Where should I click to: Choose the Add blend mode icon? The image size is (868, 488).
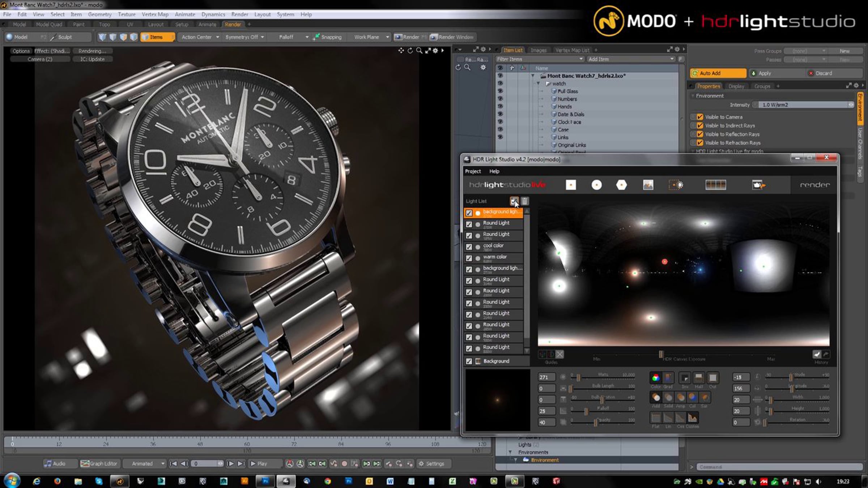[x=656, y=398]
